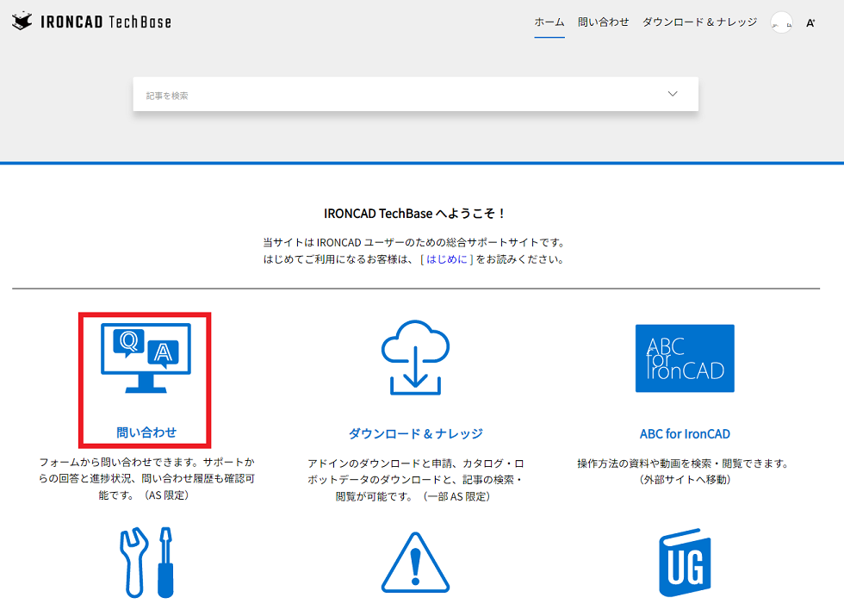Select the ABC for IronCAD logo tile

point(685,358)
